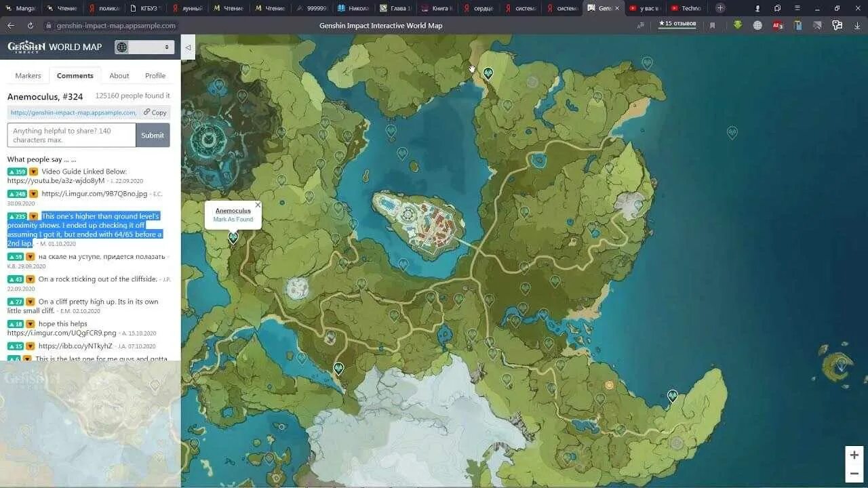
Task: Close the Anemoculus map popup
Action: tap(258, 205)
